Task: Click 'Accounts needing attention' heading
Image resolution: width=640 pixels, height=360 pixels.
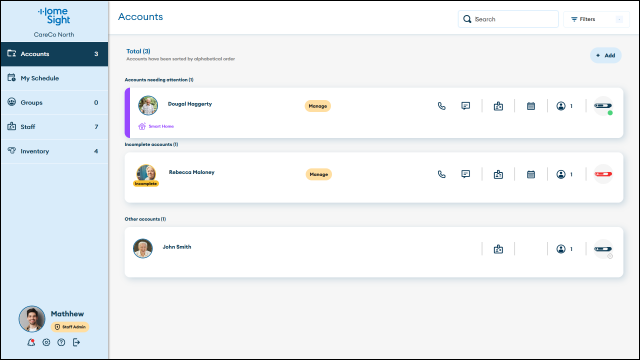Action: pyautogui.click(x=159, y=80)
